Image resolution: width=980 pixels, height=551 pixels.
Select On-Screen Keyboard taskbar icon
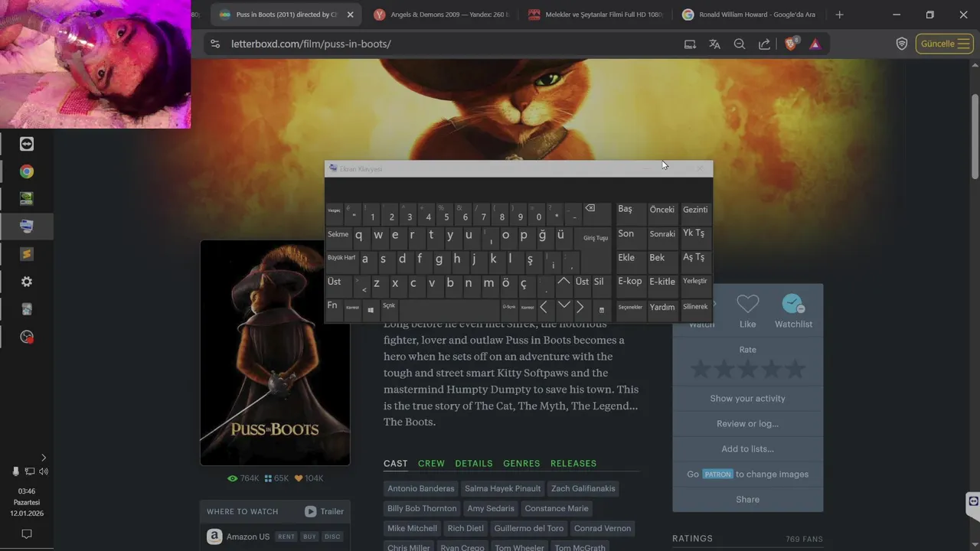pos(27,227)
